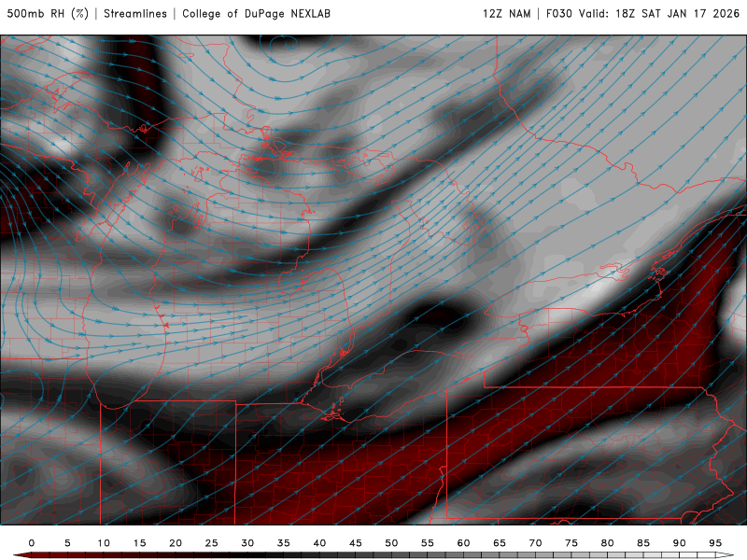Click the 5 label on the color scale
Viewport: 747px width, 560px height.
pos(67,543)
